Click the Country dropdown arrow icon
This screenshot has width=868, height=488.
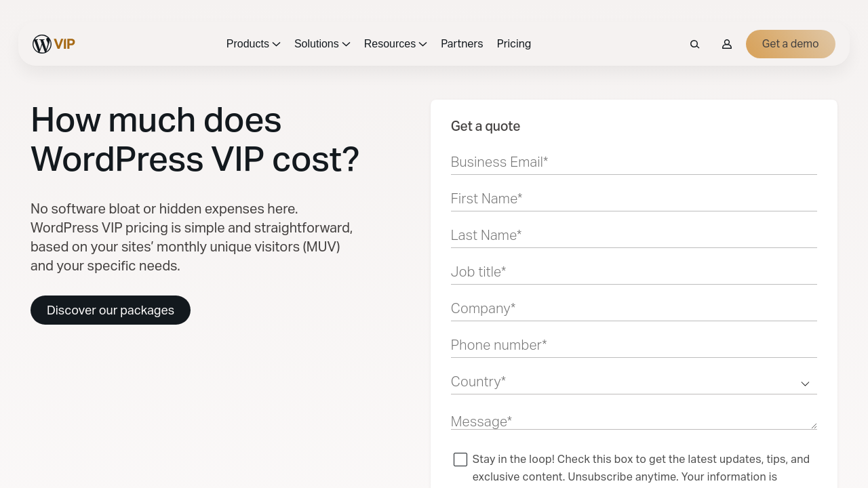805,384
